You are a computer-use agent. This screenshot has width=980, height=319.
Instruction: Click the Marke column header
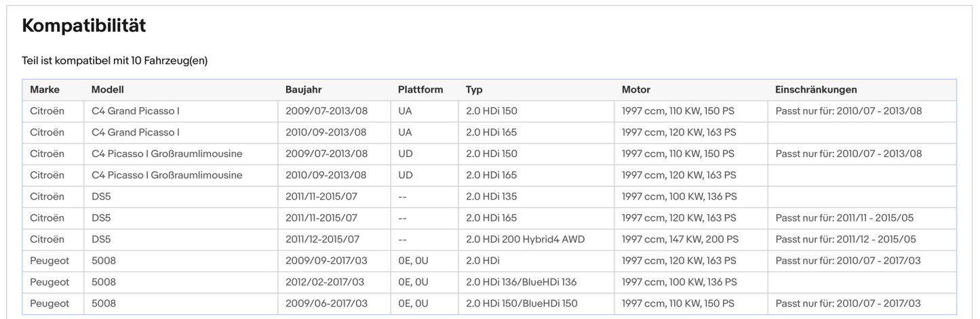45,89
